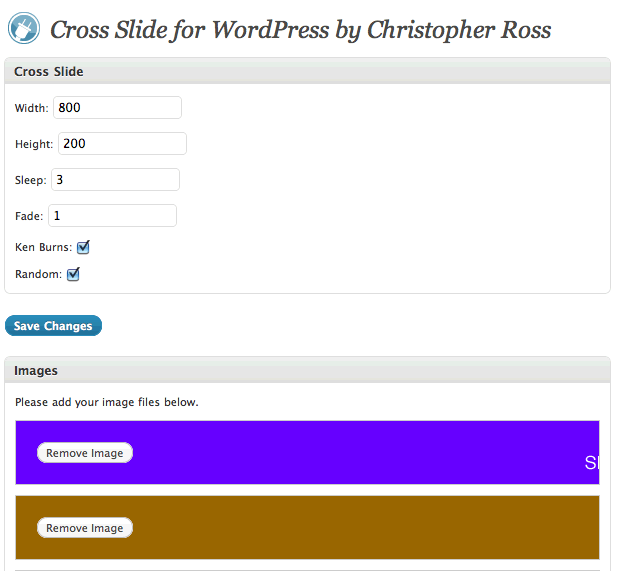
Task: Focus the Fade value field
Action: pos(113,216)
